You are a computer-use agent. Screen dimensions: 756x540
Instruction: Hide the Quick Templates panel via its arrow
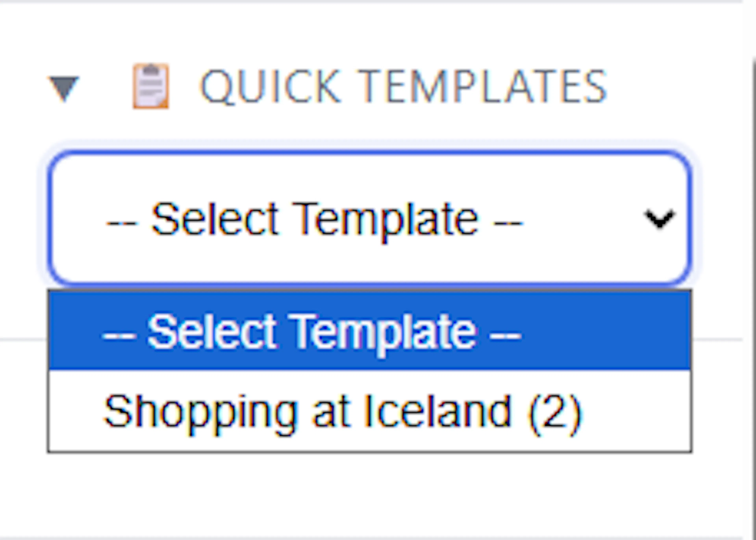[x=64, y=89]
